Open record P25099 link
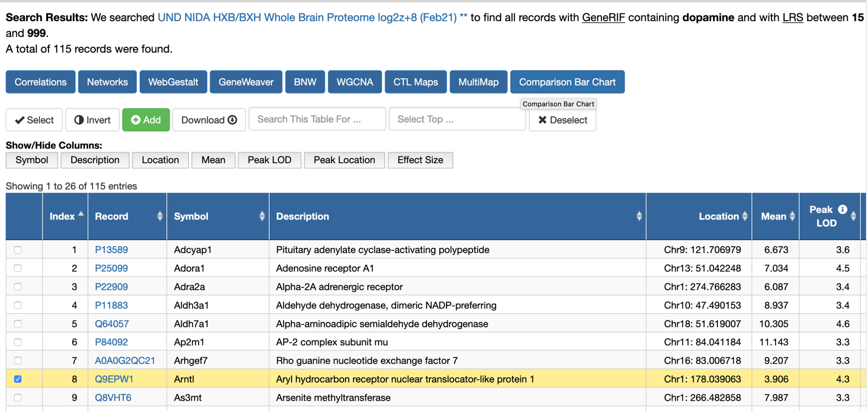Viewport: 868px width, 411px height. click(111, 268)
